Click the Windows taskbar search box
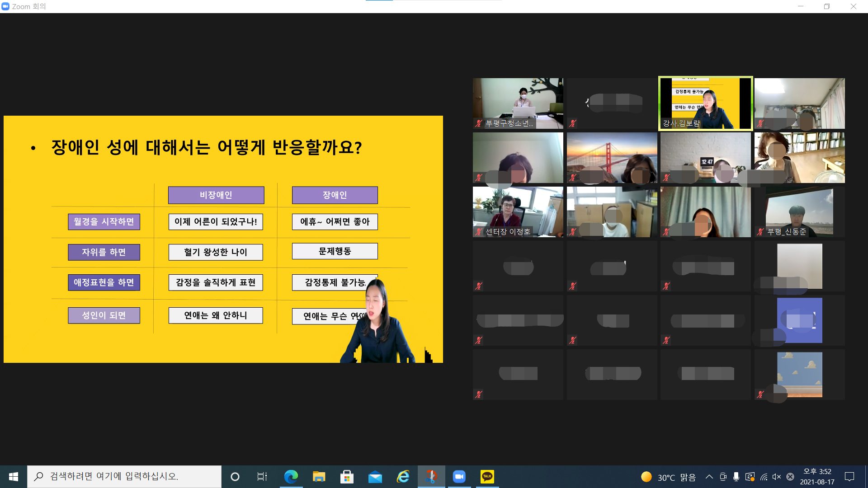This screenshot has width=868, height=488. [124, 477]
